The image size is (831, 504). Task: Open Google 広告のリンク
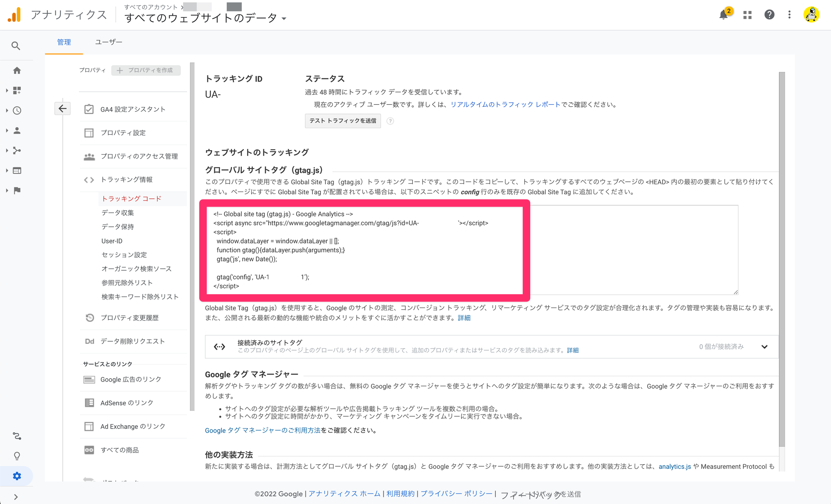(133, 380)
